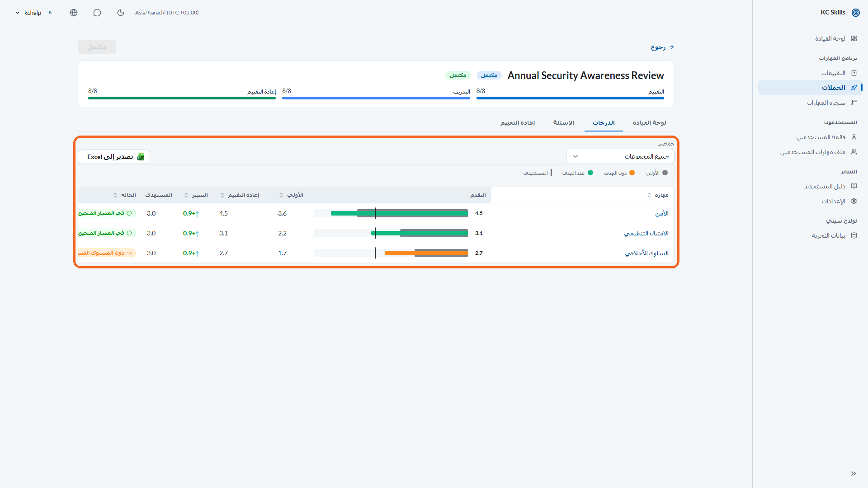868x488 pixels.
Task: Switch to إعادة التقييم tab
Action: tap(518, 123)
